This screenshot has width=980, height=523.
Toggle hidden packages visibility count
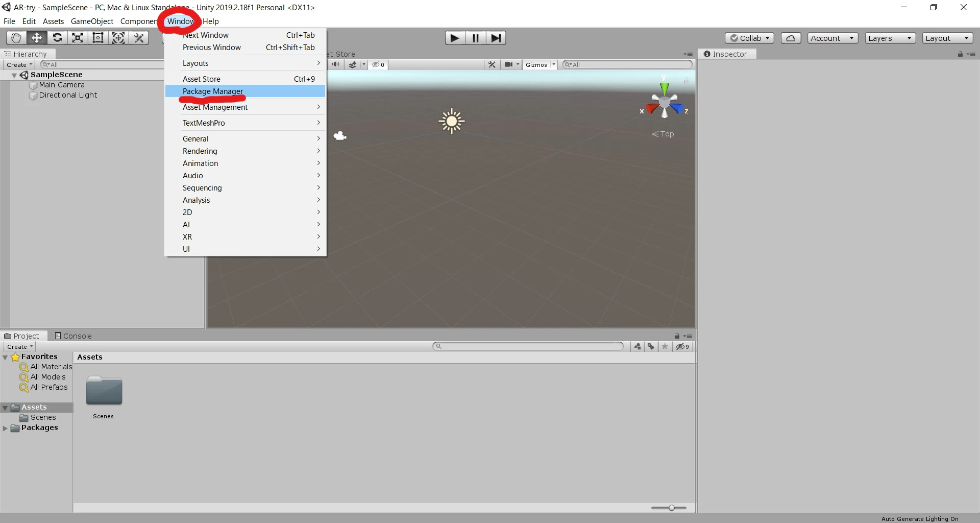[683, 347]
